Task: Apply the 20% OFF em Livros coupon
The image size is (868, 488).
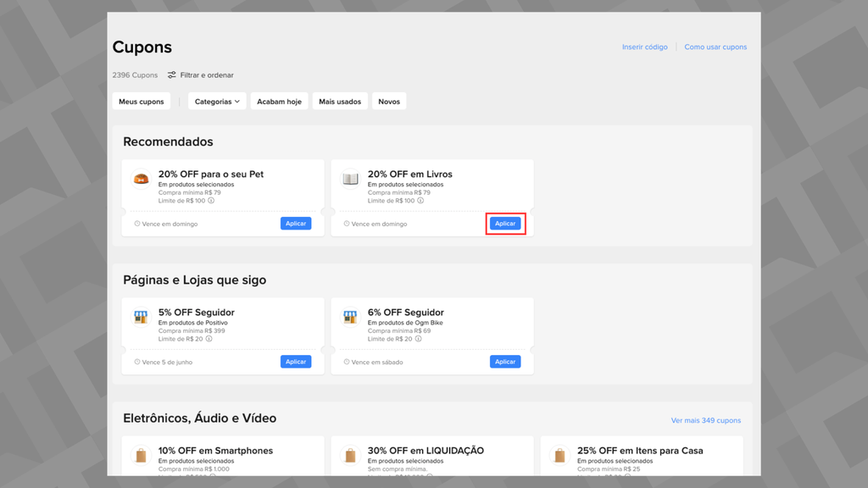Action: [x=505, y=224]
